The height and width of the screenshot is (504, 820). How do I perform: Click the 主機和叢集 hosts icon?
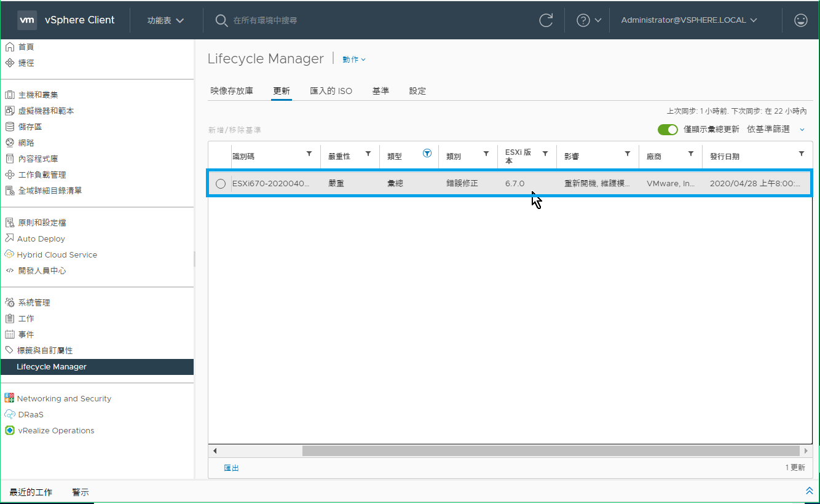tap(10, 95)
